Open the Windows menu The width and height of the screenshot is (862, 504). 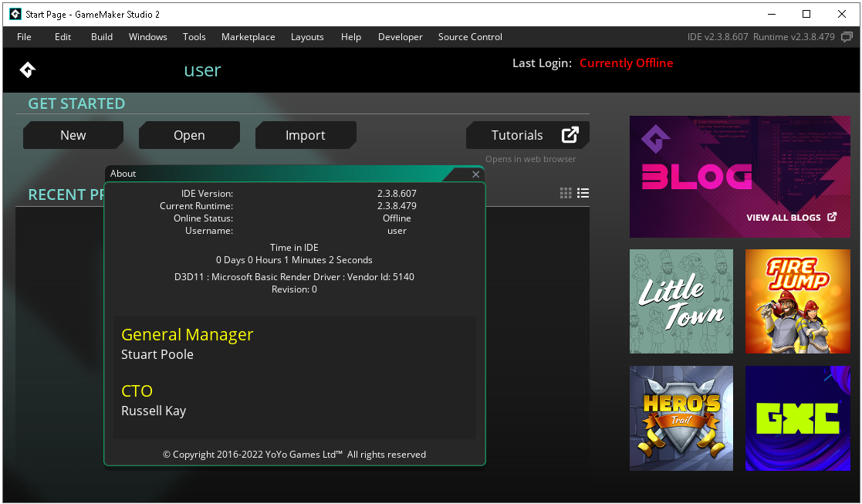click(x=148, y=37)
